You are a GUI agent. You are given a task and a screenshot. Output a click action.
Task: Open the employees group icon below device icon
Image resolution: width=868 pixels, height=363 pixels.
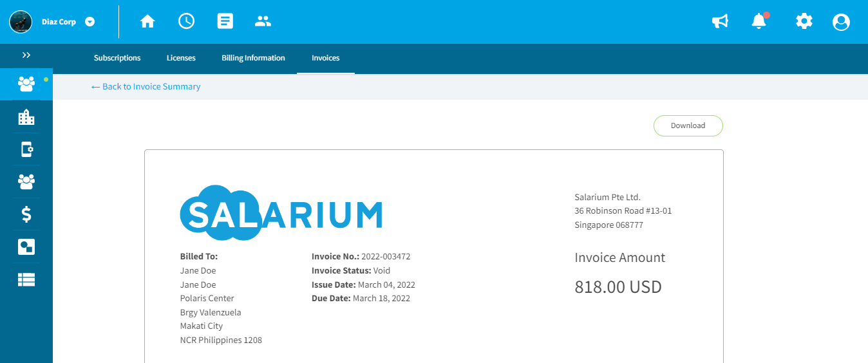tap(26, 181)
